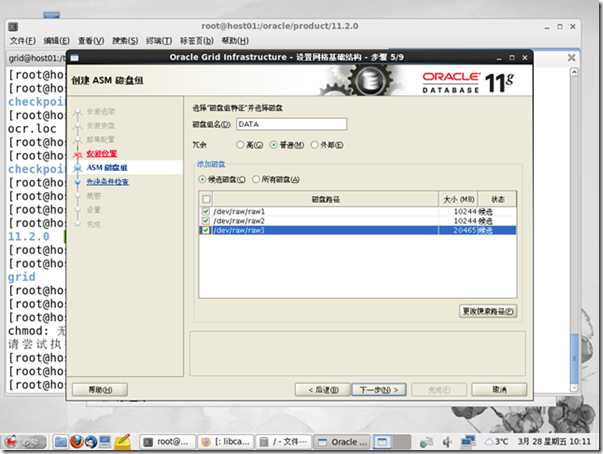Close the Oracle Grid Infrastructure dialog
Image resolution: width=603 pixels, height=454 pixels.
coord(525,58)
